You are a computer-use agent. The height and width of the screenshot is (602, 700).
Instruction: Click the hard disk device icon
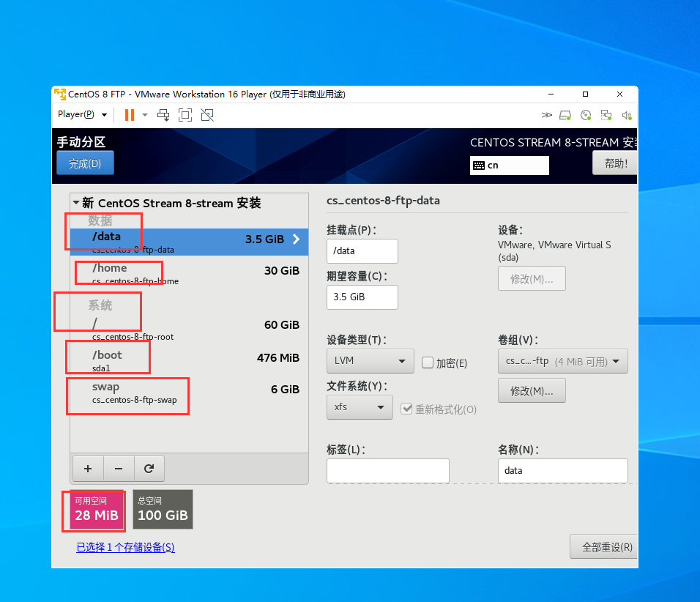click(x=565, y=116)
